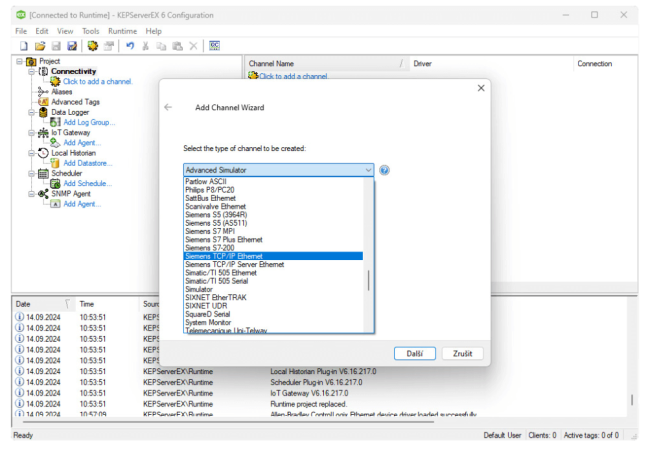Click the driver list scrollbar thumb
648x450 pixels.
coord(368,281)
